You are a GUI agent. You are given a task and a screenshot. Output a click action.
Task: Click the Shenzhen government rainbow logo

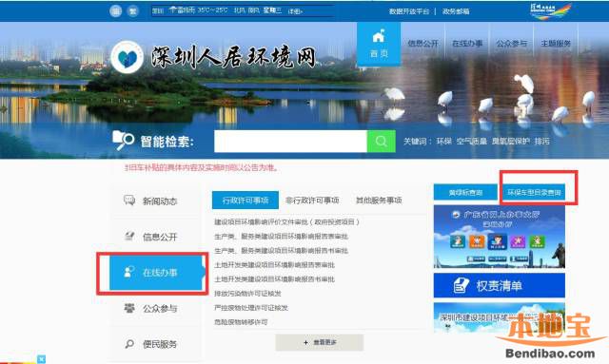[551, 10]
